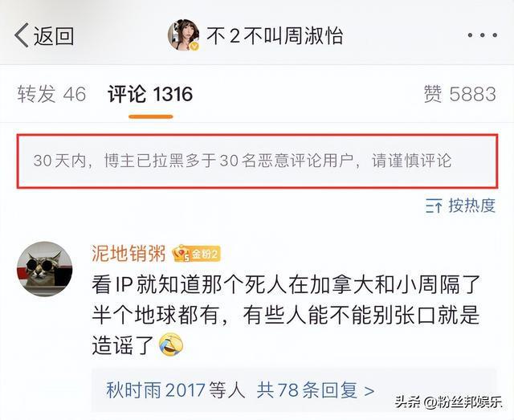Expand all 78 replies link
The width and height of the screenshot is (514, 420).
point(316,390)
